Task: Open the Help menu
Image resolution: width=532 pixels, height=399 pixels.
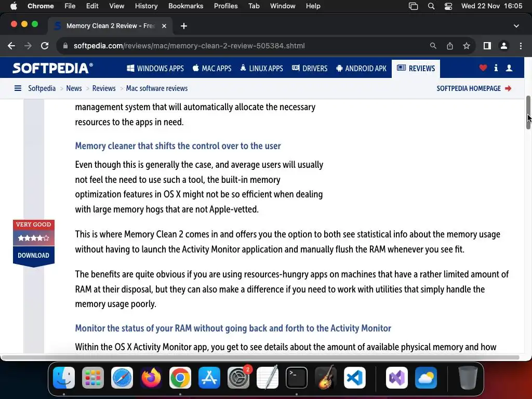Action: [x=313, y=6]
